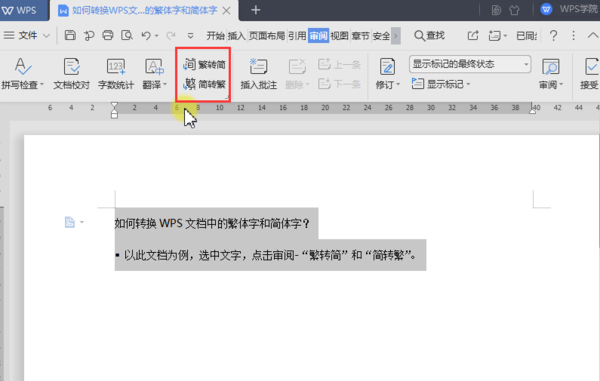
Task: Switch to the 插入 ribbon tab
Action: (x=236, y=36)
